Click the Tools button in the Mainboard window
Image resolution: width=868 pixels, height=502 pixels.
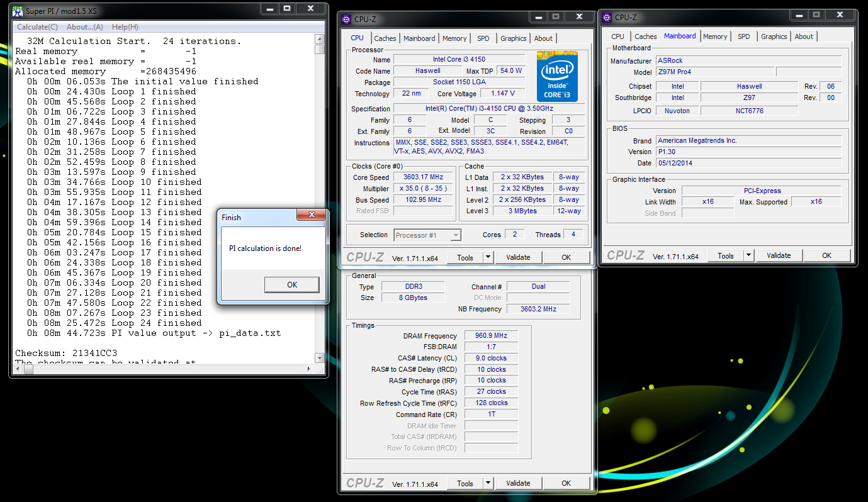[x=725, y=255]
